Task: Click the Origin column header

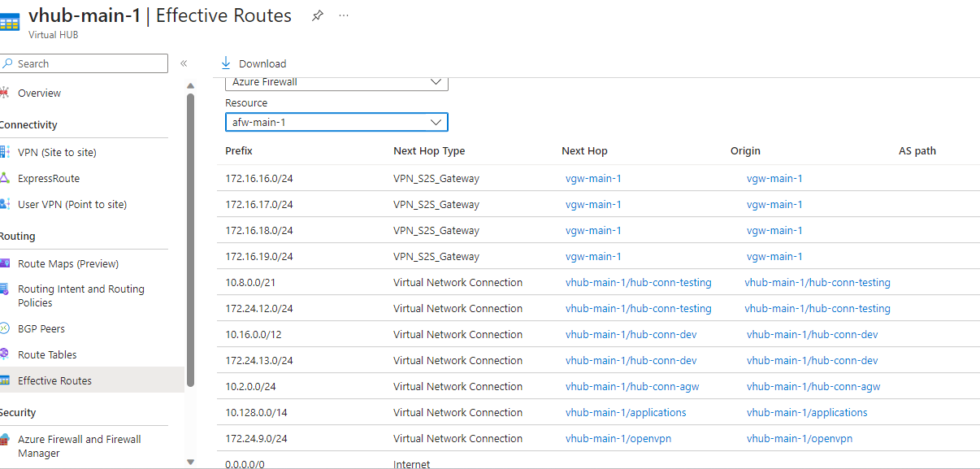Action: 745,150
